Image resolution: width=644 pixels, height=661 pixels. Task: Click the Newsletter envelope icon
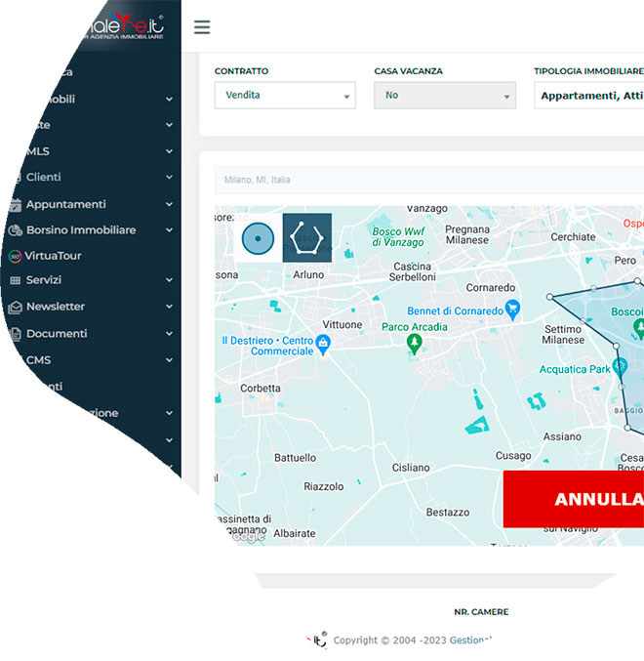(15, 307)
